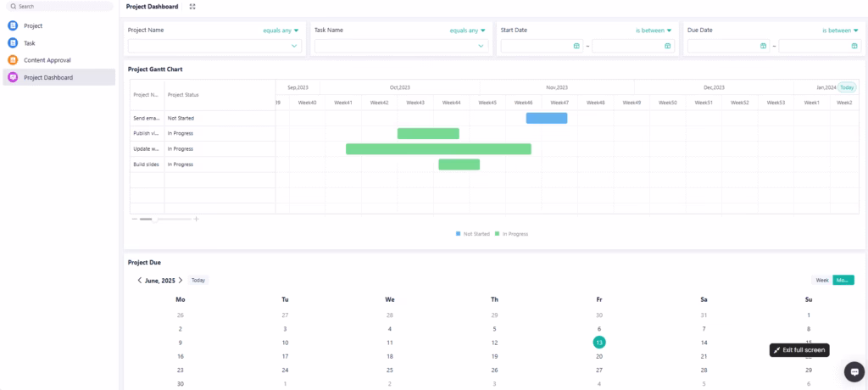The width and height of the screenshot is (868, 390).
Task: Click the Gantt zoom-in plus icon
Action: coord(197,220)
